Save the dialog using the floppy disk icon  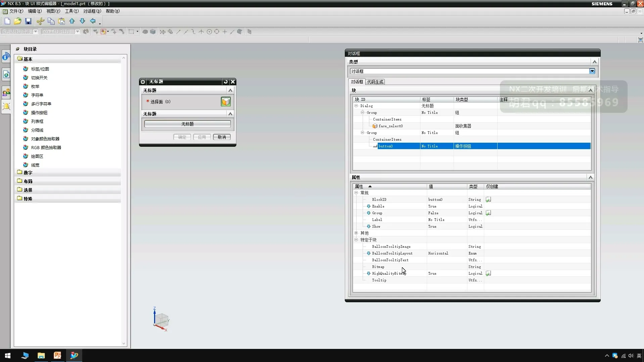pos(28,21)
